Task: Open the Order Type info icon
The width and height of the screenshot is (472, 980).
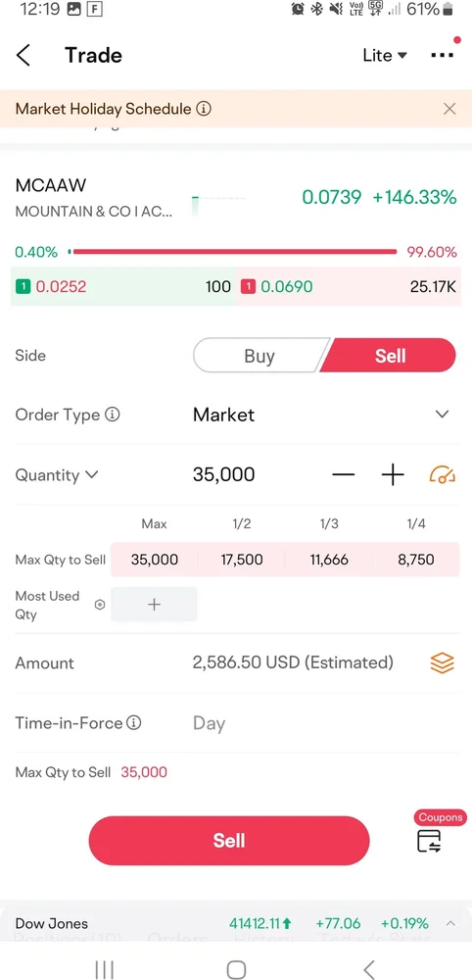Action: click(x=113, y=415)
